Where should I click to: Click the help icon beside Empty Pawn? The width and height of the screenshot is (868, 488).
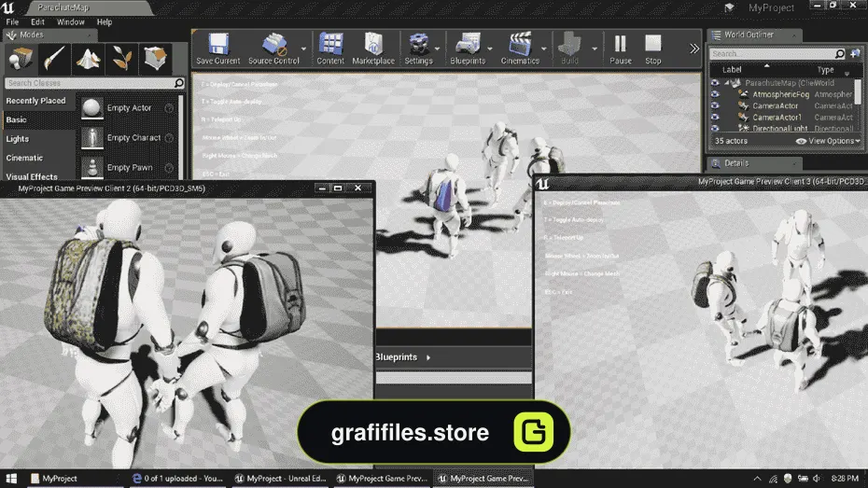tap(169, 168)
